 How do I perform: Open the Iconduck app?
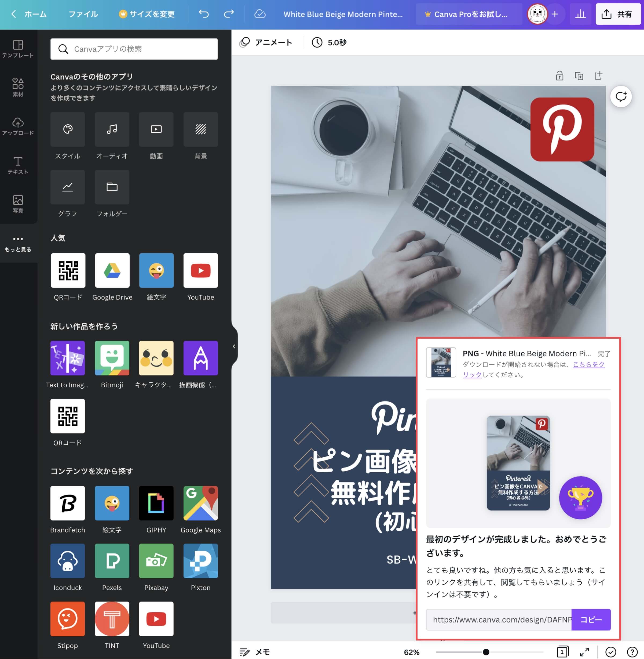(x=68, y=561)
